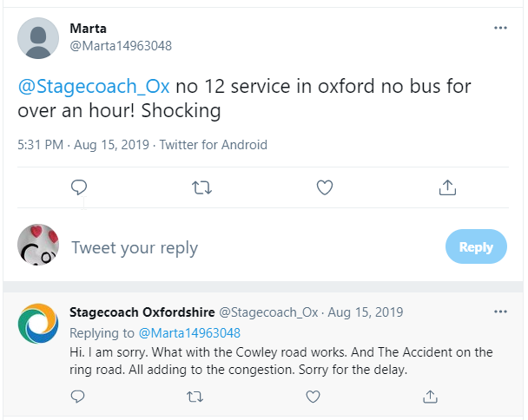Open Stagecoach Oxfordshire display name link
Viewport: 528px width, 420px height.
tap(141, 312)
